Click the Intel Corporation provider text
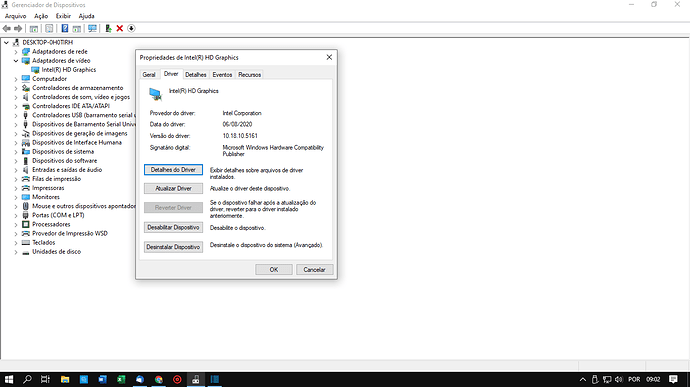690x387 pixels. coord(242,113)
